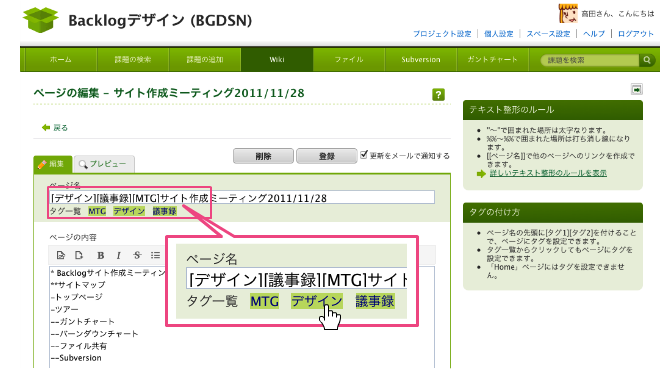Insert a bullet list from the toolbar

155,255
